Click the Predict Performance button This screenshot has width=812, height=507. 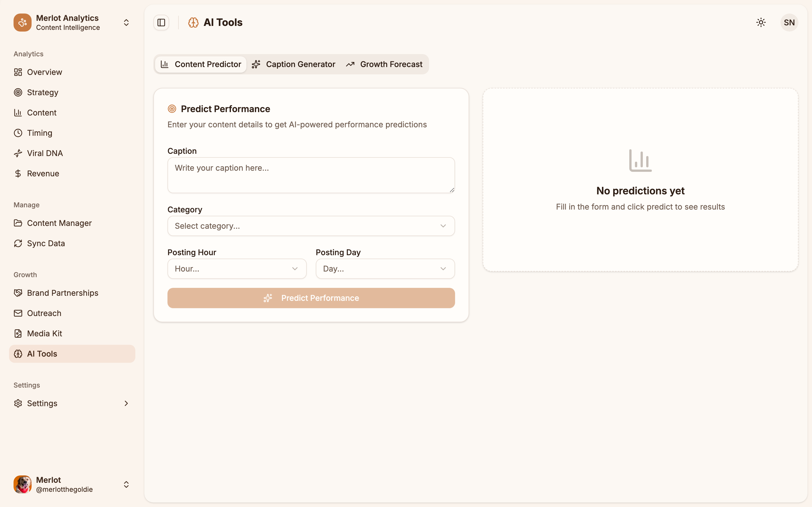click(x=311, y=298)
